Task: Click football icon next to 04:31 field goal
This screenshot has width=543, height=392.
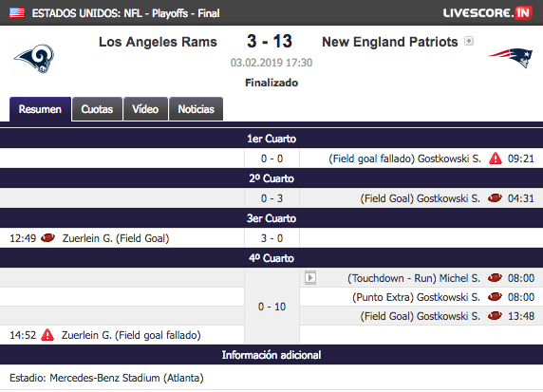Action: (495, 198)
